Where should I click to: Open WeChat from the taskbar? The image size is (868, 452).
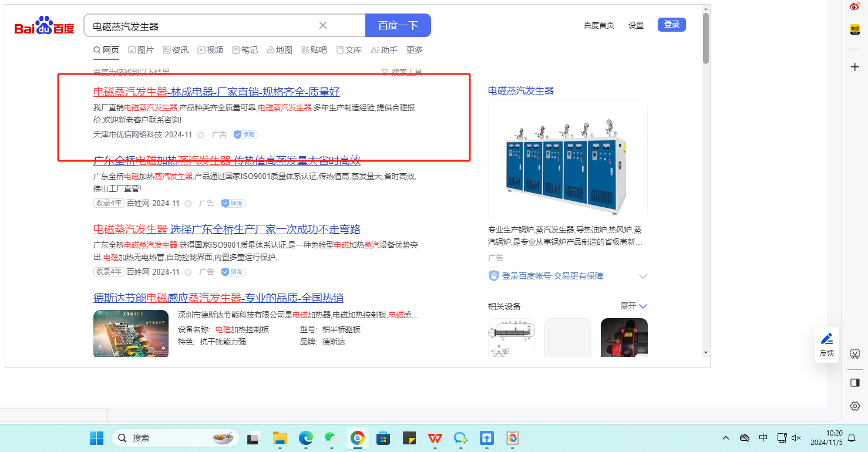point(331,438)
